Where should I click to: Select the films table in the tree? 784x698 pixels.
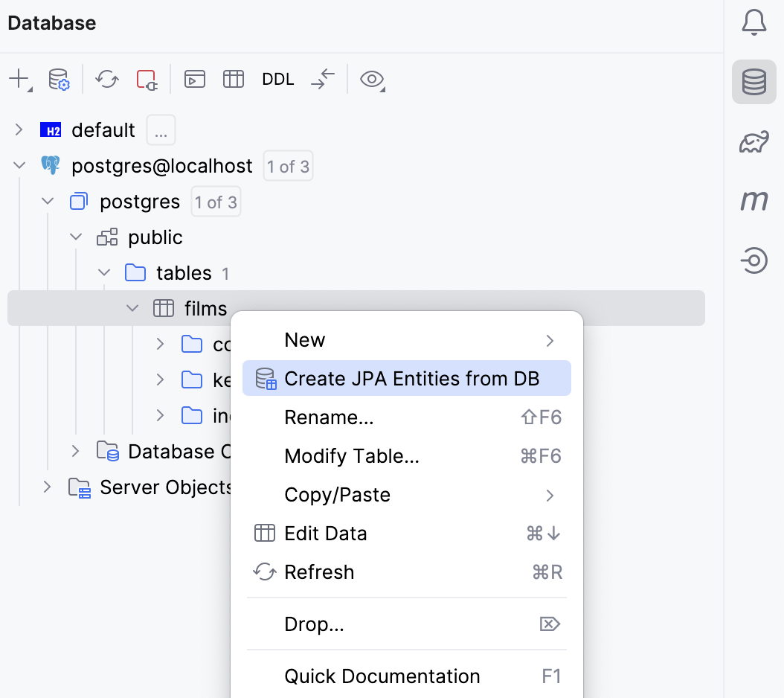click(x=206, y=308)
